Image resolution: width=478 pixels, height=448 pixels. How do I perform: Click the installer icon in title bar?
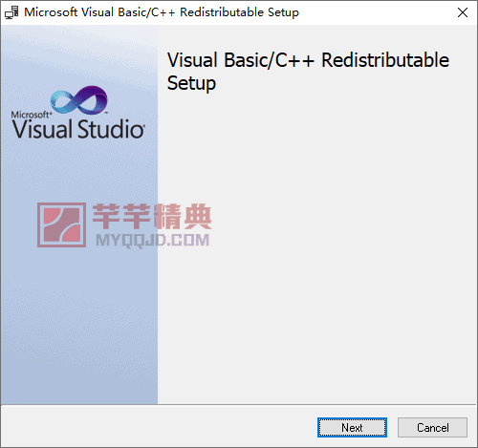point(11,12)
